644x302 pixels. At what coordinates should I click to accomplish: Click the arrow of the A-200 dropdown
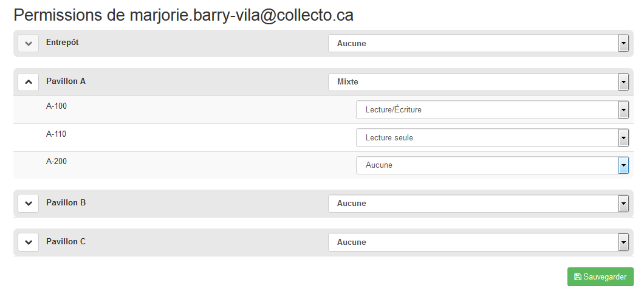[623, 165]
